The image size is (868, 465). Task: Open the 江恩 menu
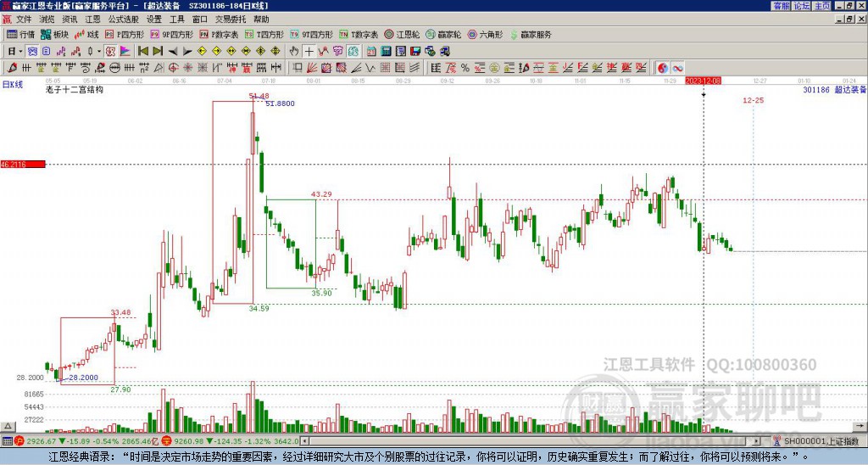(x=92, y=20)
